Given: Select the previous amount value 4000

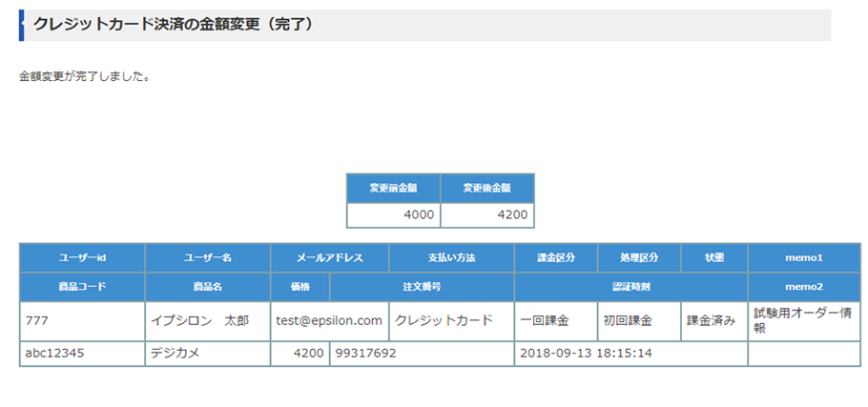Looking at the screenshot, I should pos(419,214).
